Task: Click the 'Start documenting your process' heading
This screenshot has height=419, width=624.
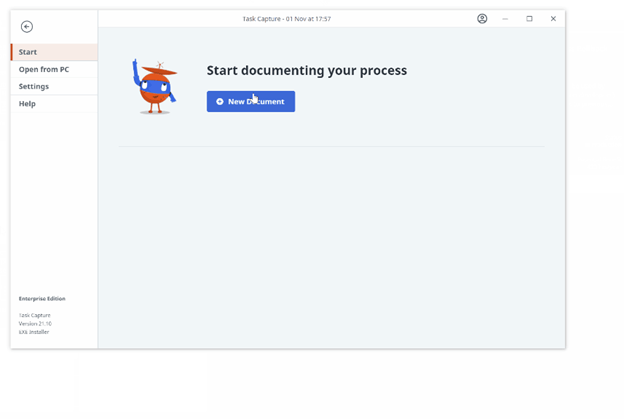Action: click(x=306, y=70)
